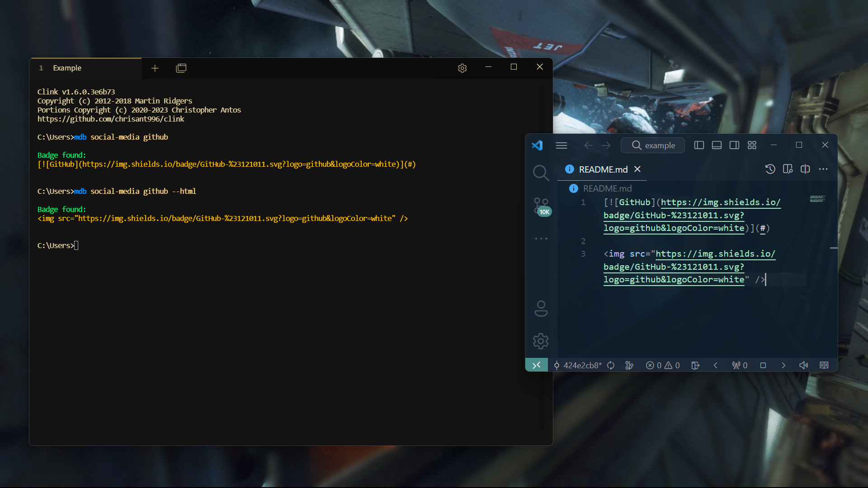
Task: Open preview to the side icon
Action: point(788,169)
